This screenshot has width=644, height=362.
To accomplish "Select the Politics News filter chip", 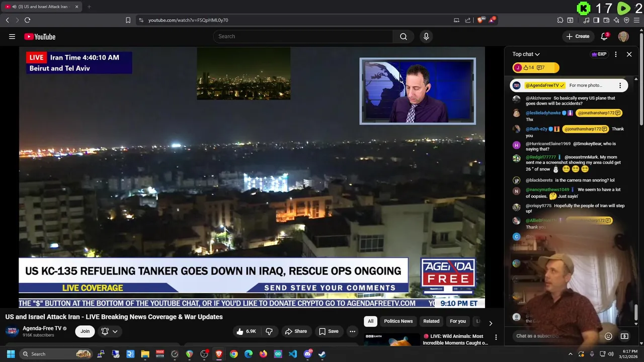I will tap(398, 321).
